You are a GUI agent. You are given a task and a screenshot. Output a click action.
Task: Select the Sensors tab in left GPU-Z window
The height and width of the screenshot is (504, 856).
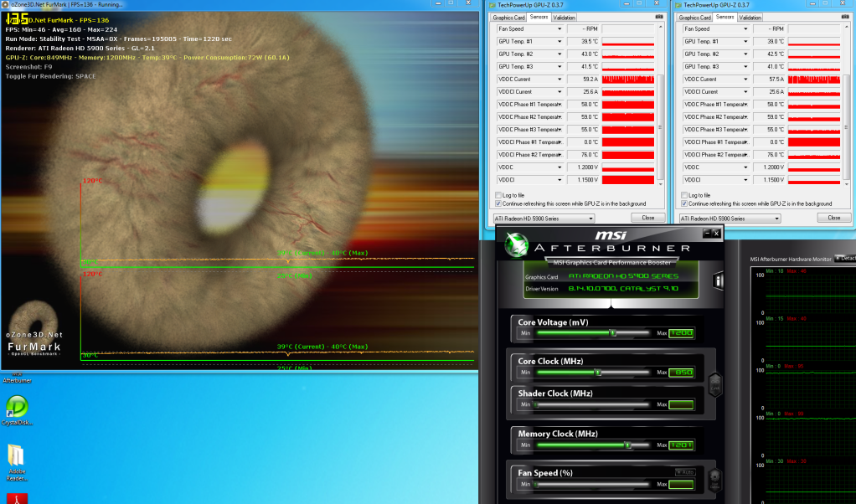(x=539, y=17)
